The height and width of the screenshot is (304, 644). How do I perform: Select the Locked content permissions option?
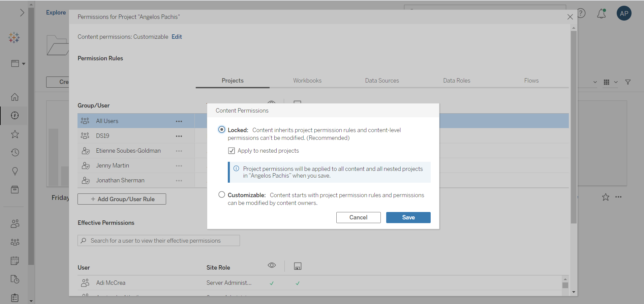(221, 129)
